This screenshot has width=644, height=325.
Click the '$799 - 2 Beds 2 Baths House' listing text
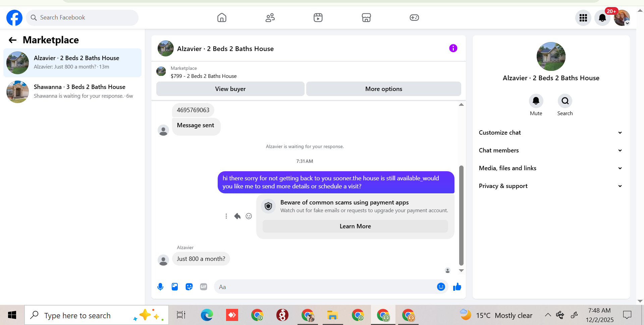(204, 76)
